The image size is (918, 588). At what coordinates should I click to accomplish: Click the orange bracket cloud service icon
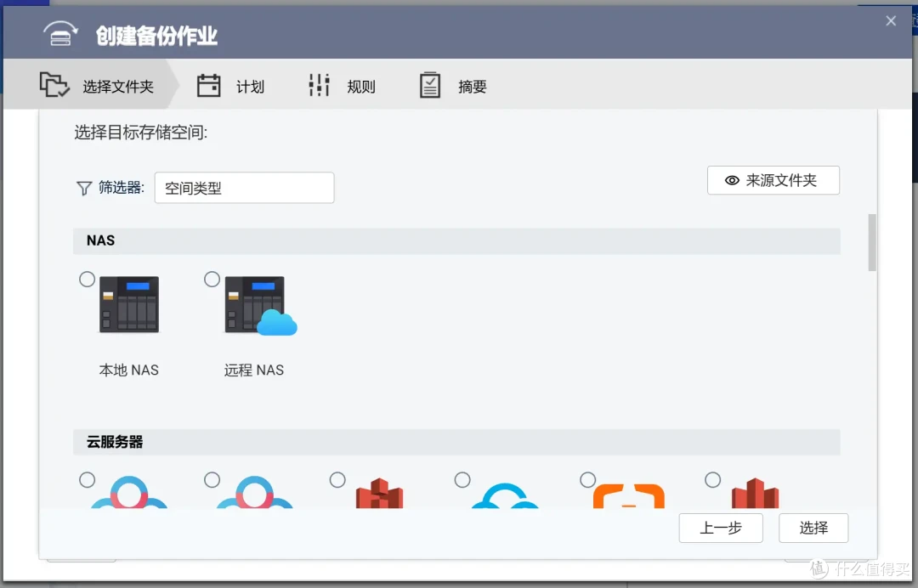(x=629, y=496)
